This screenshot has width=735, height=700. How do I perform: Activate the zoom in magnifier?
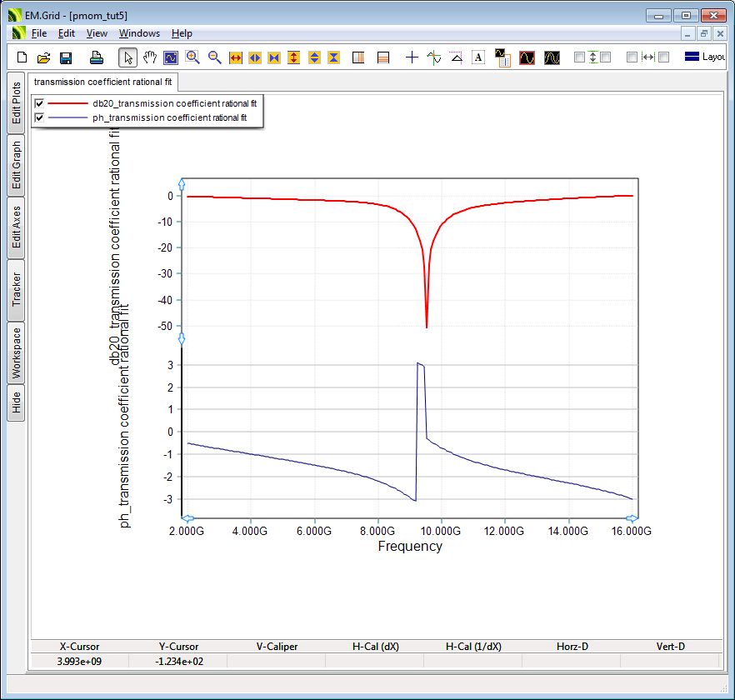pos(192,57)
